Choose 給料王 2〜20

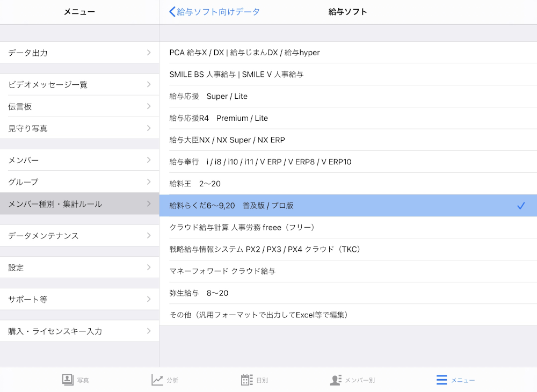(348, 184)
